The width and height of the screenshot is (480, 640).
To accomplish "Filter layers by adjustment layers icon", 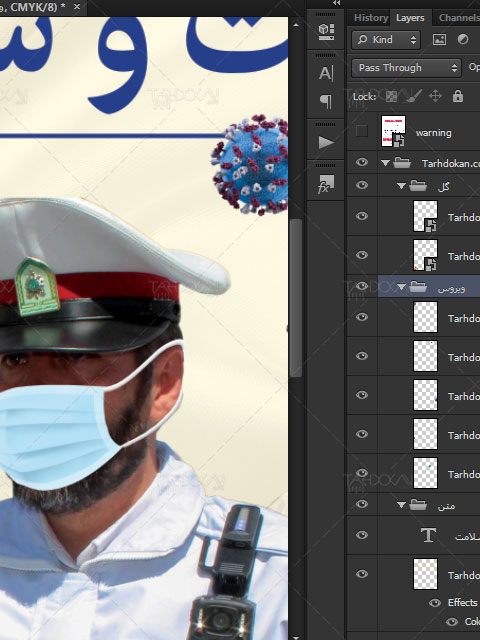I will [463, 40].
